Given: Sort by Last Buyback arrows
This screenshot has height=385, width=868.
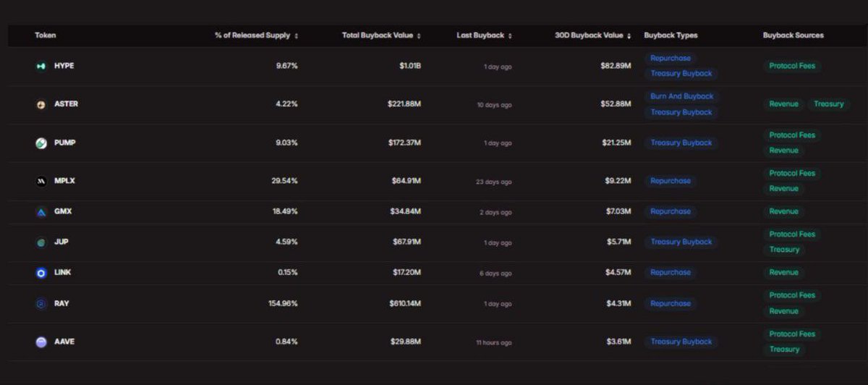Looking at the screenshot, I should point(510,35).
